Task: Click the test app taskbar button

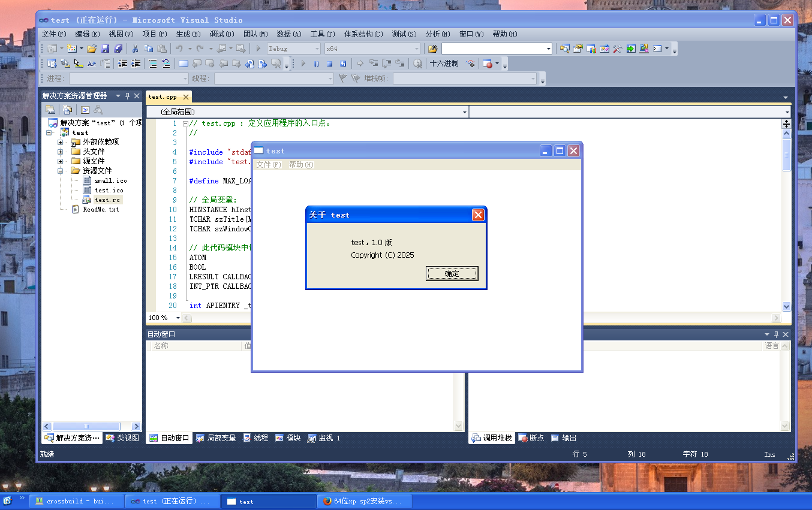Action: click(269, 501)
